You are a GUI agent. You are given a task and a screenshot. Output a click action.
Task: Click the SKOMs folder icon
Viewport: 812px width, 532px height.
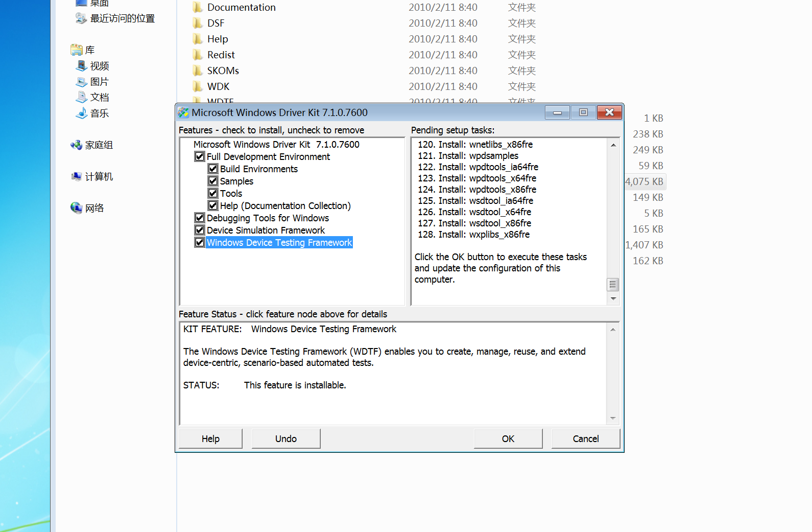coord(198,71)
